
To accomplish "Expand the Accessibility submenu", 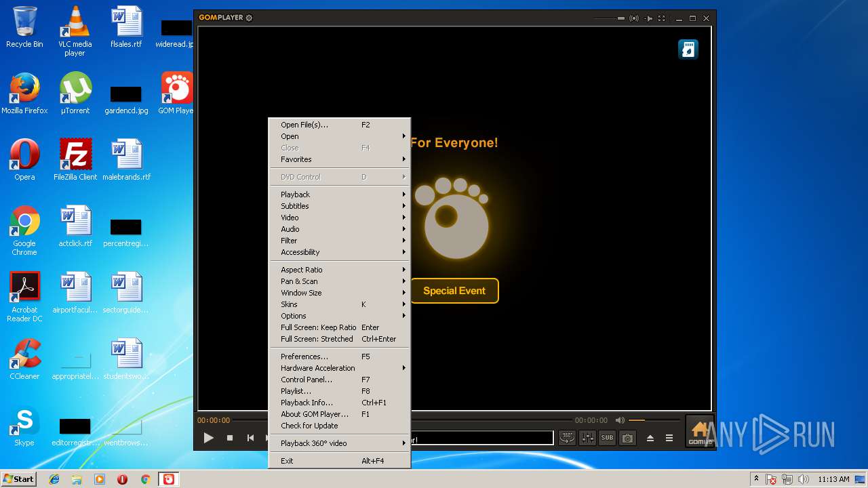I will click(340, 252).
